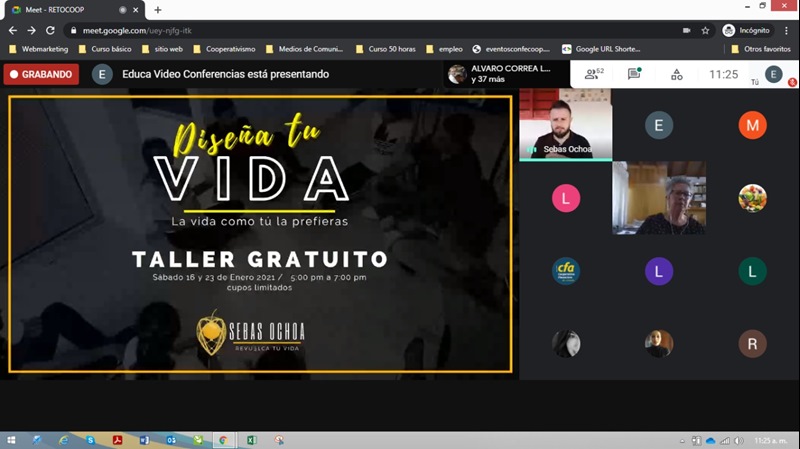The width and height of the screenshot is (800, 449).
Task: Select the dark green 'L' participant avatar
Action: click(x=753, y=271)
